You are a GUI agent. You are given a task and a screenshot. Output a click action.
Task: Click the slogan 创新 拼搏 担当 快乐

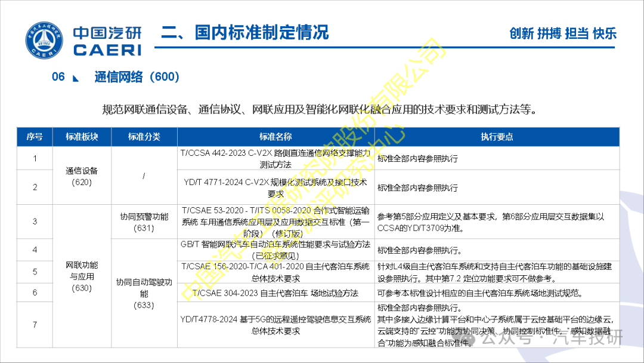click(563, 33)
